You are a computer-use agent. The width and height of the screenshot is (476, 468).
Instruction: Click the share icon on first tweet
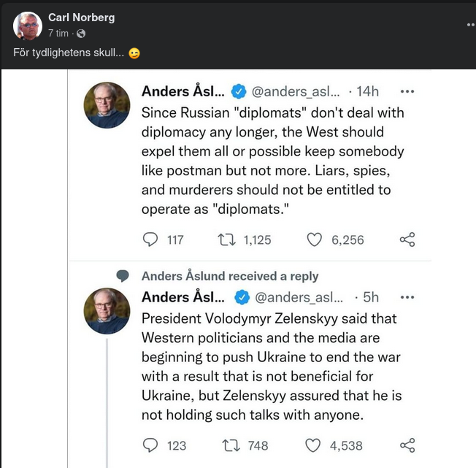pos(407,239)
